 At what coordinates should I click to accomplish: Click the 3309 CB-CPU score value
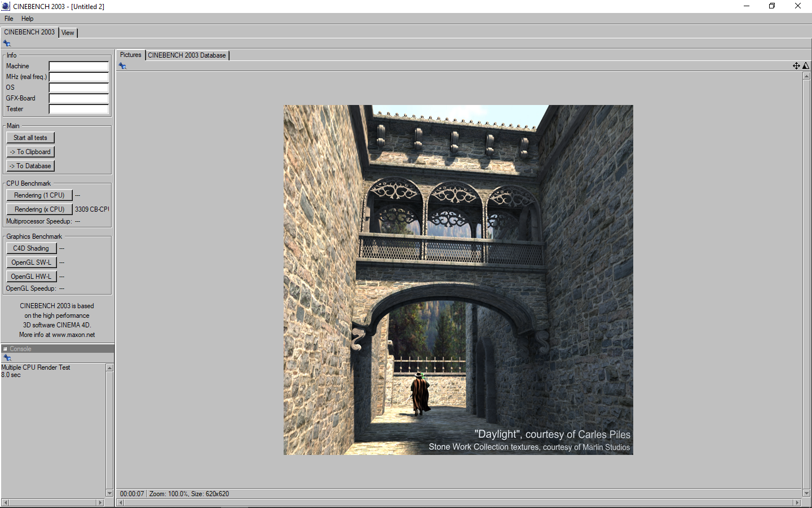coord(92,209)
